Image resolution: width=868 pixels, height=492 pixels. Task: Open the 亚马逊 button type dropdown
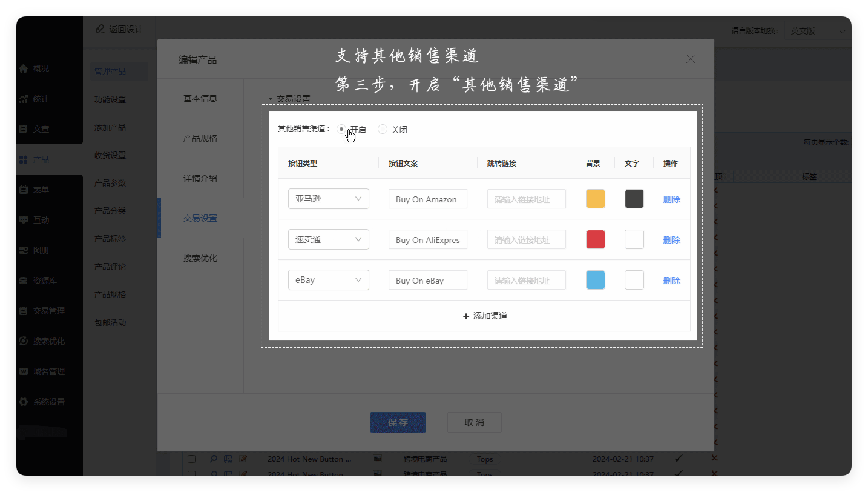tap(329, 199)
